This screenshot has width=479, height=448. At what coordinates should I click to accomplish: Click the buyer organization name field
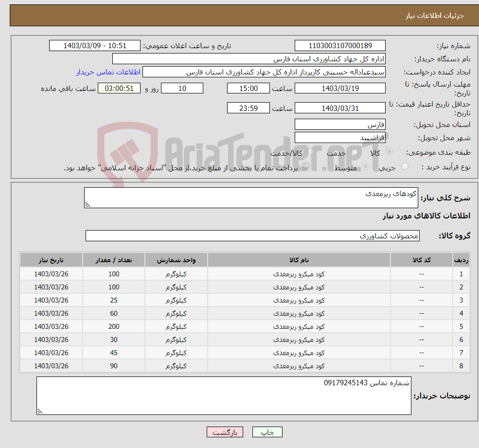(249, 59)
